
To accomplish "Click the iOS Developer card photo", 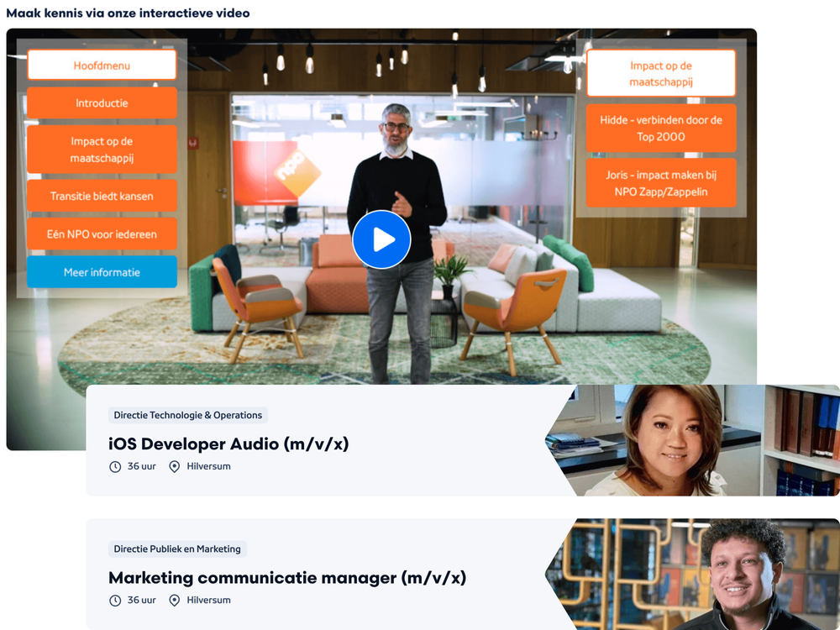I will pyautogui.click(x=693, y=440).
